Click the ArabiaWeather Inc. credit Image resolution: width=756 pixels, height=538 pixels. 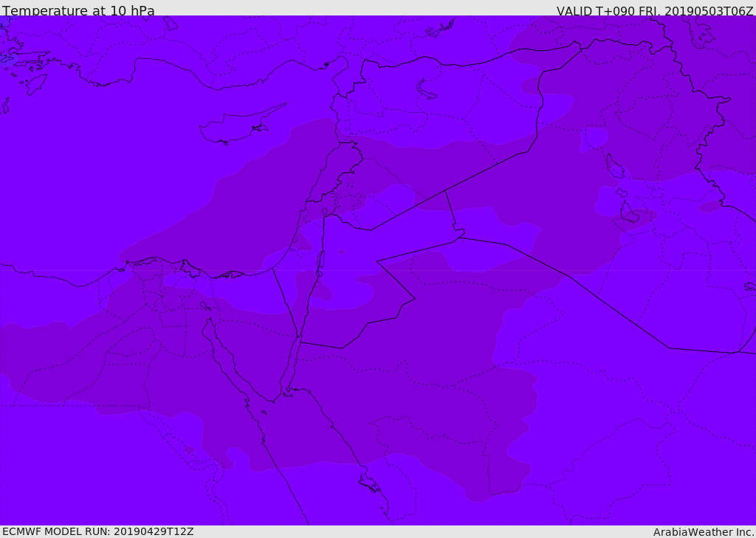click(x=704, y=532)
